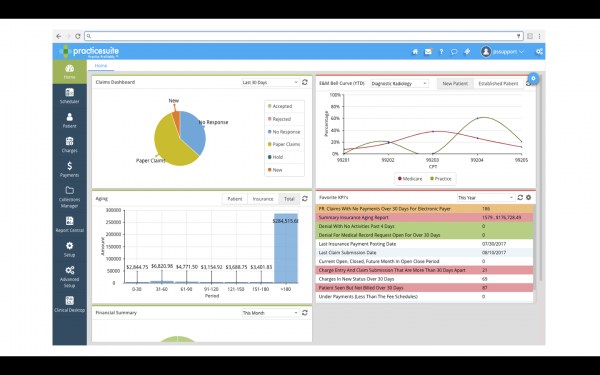Viewport: 600px width, 375px height.
Task: Open the Scheduler module in sidebar
Action: [70, 96]
